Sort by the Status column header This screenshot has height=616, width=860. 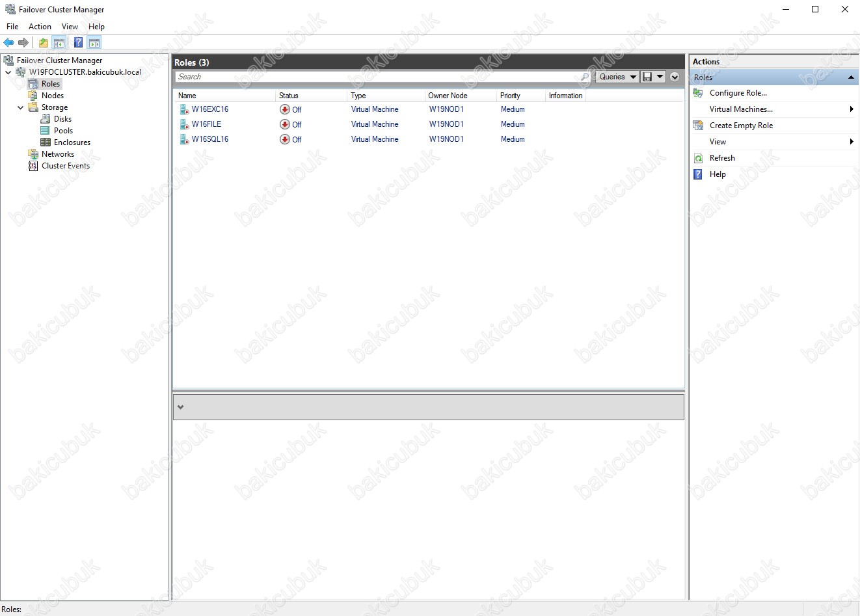312,96
